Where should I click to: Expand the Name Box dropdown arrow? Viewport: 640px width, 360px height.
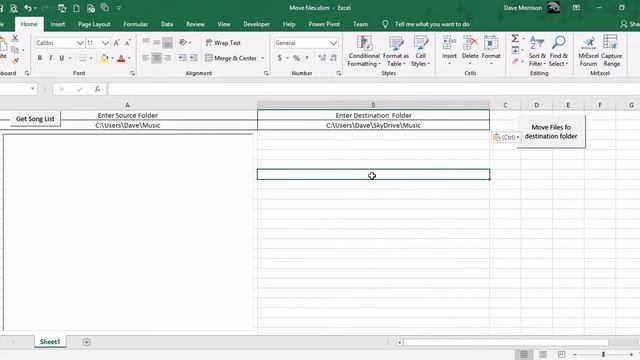coord(32,89)
